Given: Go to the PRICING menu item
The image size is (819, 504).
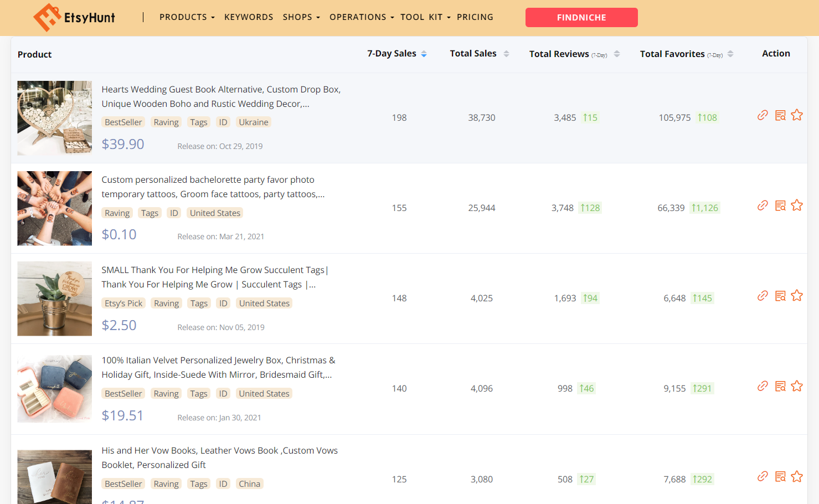Looking at the screenshot, I should click(475, 17).
